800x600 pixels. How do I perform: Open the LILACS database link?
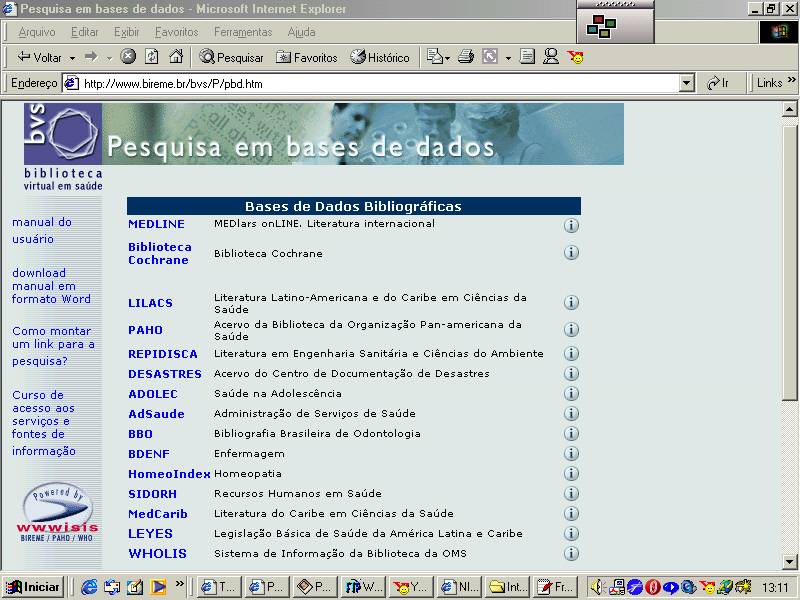pyautogui.click(x=150, y=303)
